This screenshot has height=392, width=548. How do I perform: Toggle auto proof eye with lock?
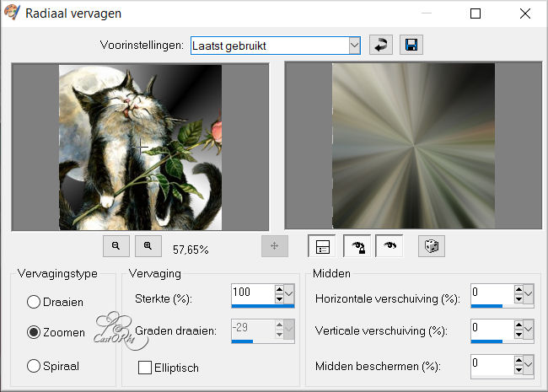(x=357, y=246)
